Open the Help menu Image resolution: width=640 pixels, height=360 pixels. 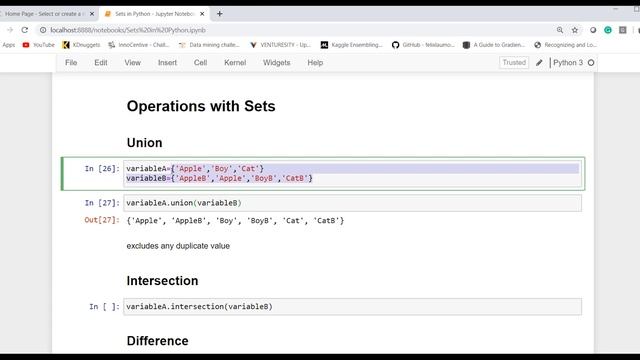coord(315,62)
